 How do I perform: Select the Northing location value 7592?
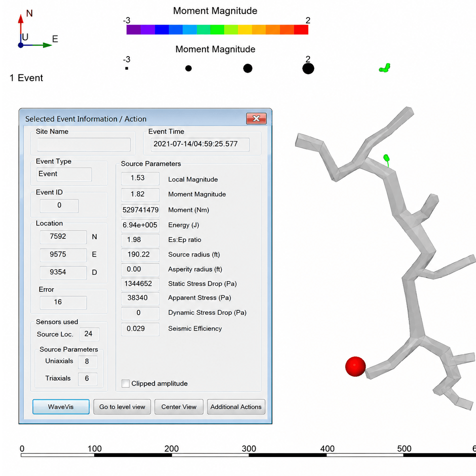(63, 237)
